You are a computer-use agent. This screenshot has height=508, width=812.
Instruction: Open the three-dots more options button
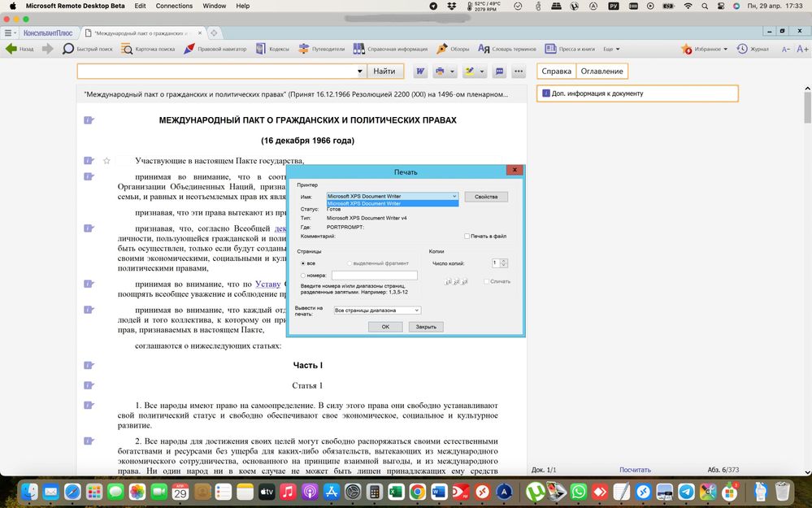tap(519, 72)
